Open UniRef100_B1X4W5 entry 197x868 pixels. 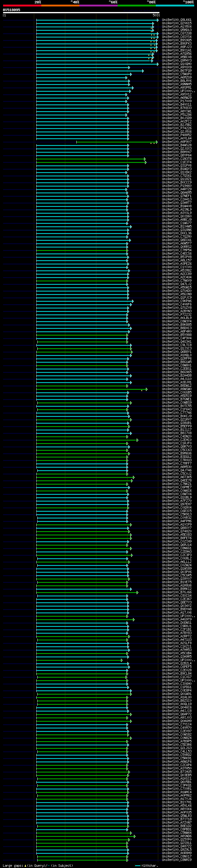tap(177, 226)
